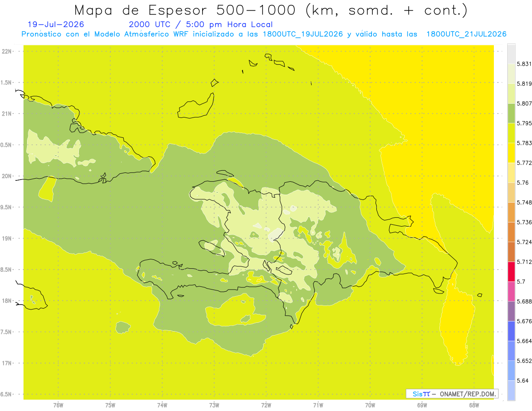Click the colorbar value '5.652'

tap(523, 361)
